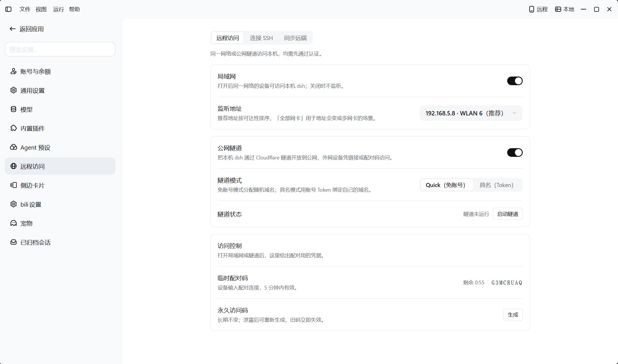Click the 侧边卡片 panel icon
This screenshot has height=364, width=618.
pyautogui.click(x=14, y=185)
